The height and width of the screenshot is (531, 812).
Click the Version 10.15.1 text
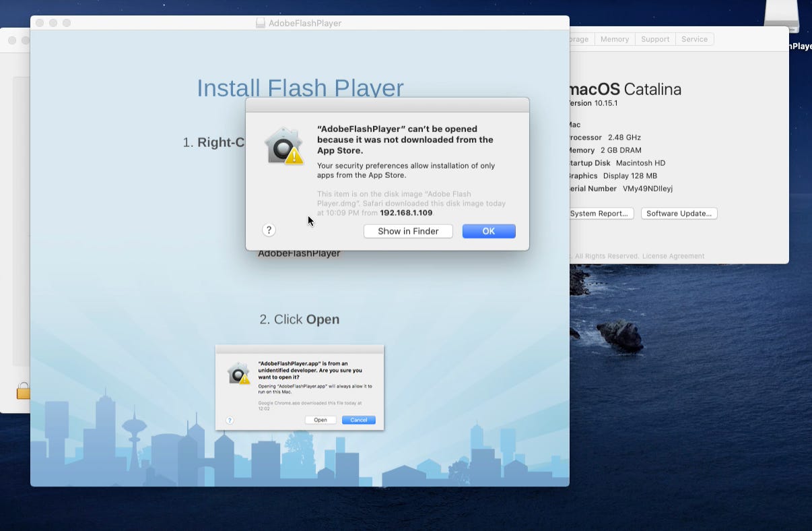[593, 103]
